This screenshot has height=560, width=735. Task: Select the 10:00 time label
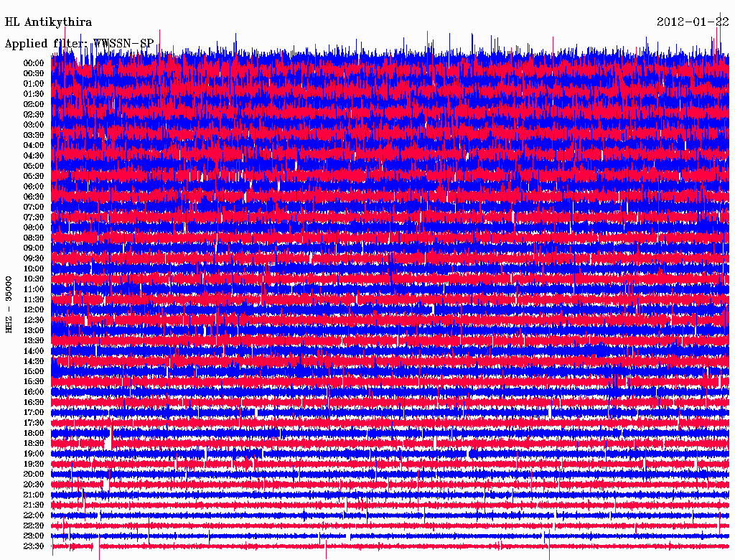[34, 269]
